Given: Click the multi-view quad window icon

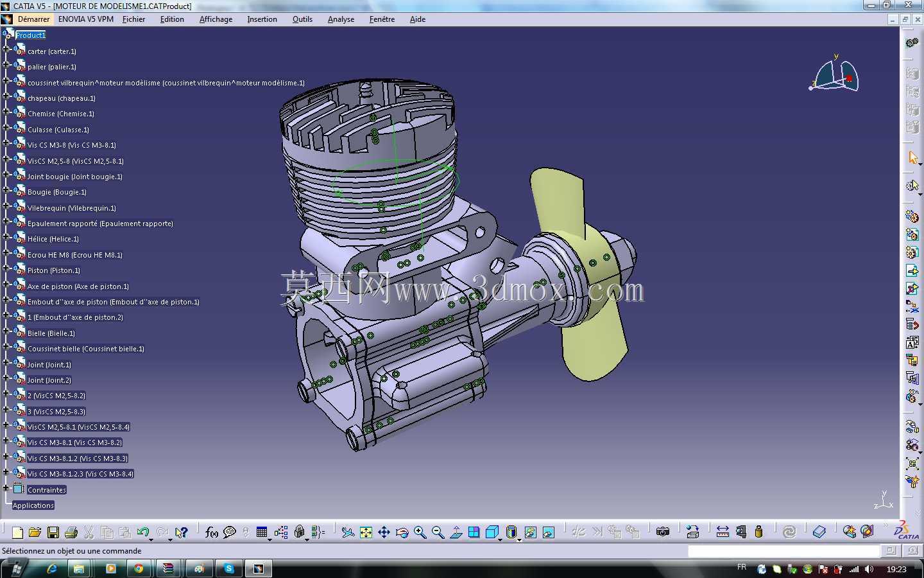Looking at the screenshot, I should tap(474, 532).
